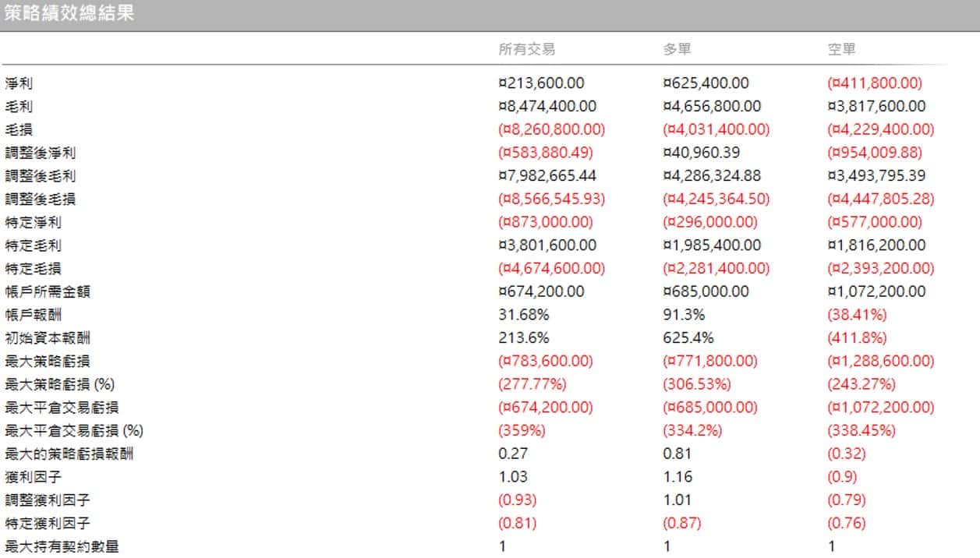
Task: Click the 帳戶所需金額 row label
Action: (51, 292)
